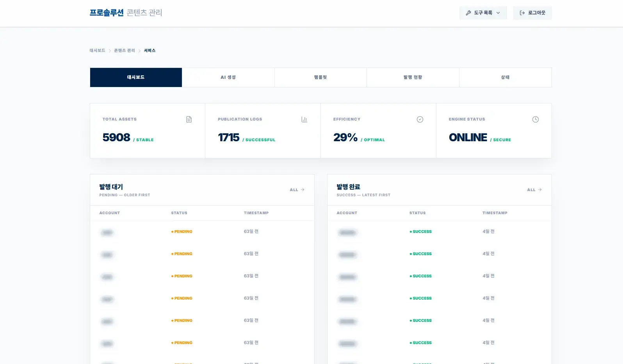Screen dimensions: 623x364
Task: Click TIMESTAMP column header in 발행 완료 table
Action: (x=495, y=213)
